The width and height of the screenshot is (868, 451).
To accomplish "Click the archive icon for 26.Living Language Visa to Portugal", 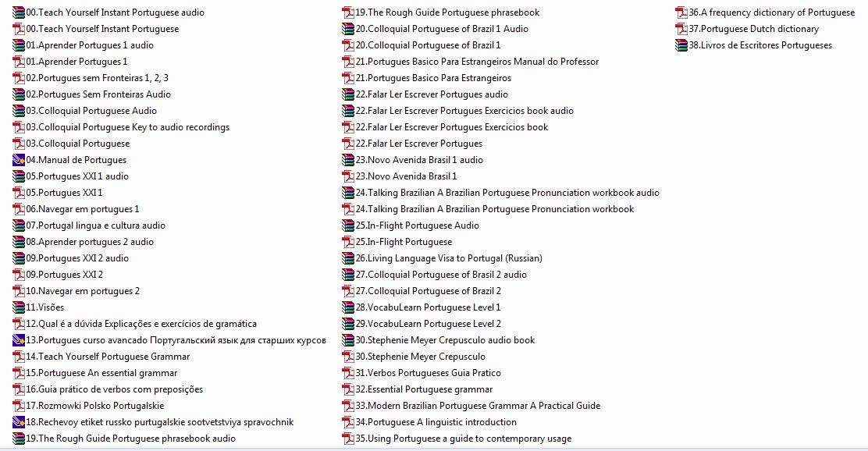I will pyautogui.click(x=349, y=258).
